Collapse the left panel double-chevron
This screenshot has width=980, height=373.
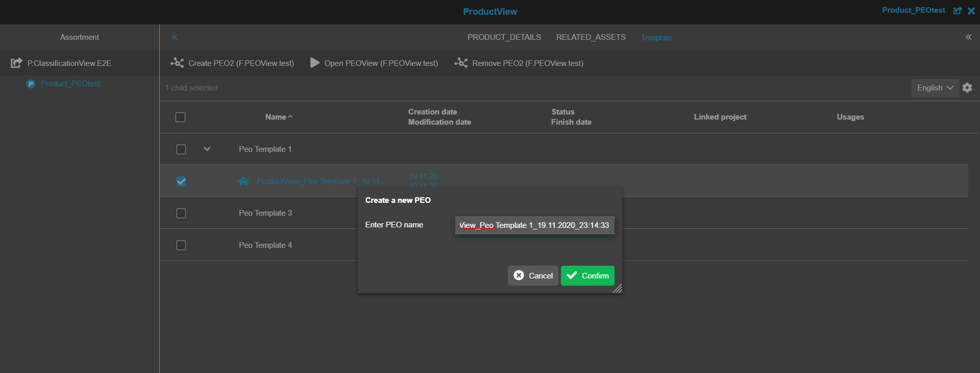click(175, 37)
